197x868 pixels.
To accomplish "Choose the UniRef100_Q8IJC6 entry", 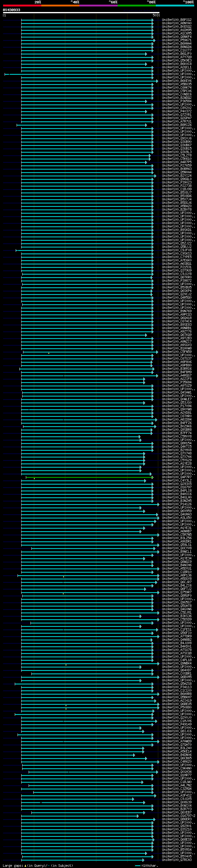I will tap(176, 731).
